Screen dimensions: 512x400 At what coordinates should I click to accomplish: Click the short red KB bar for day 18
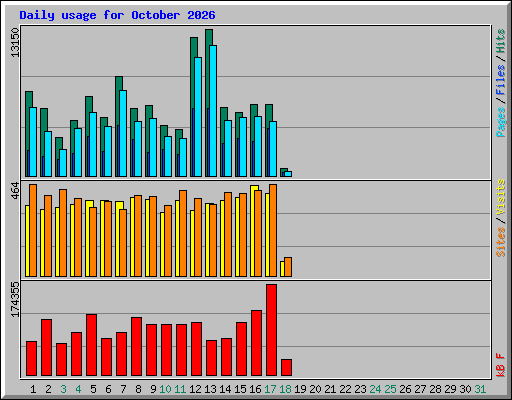286,367
